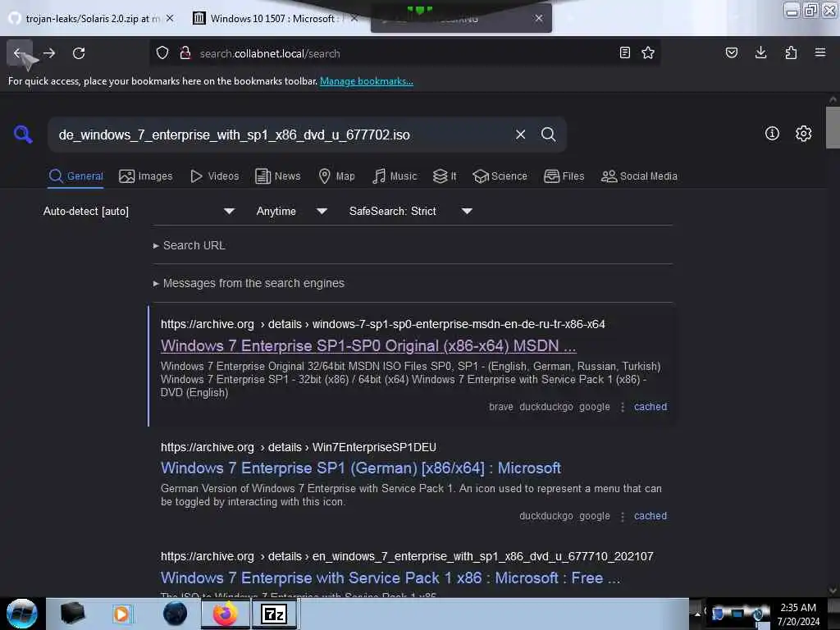
Task: Select the Music search category
Action: (395, 176)
